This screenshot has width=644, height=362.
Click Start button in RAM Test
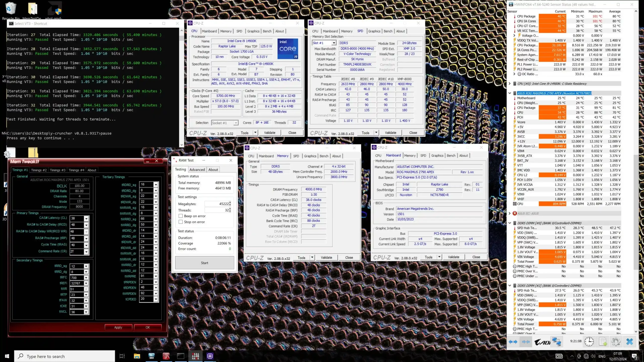coord(205,263)
